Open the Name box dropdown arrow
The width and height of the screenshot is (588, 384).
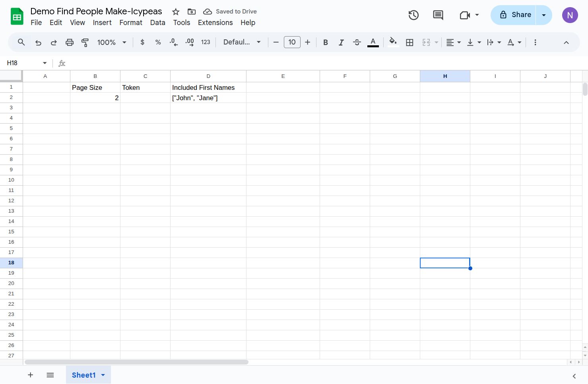[45, 63]
